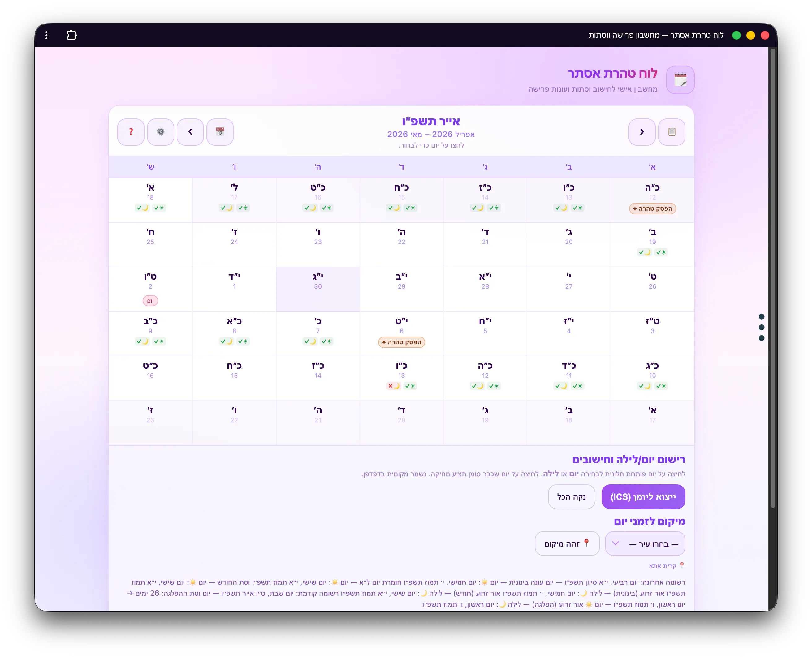The image size is (812, 657).
Task: Select day י"א 28 in the calendar
Action: (485, 289)
